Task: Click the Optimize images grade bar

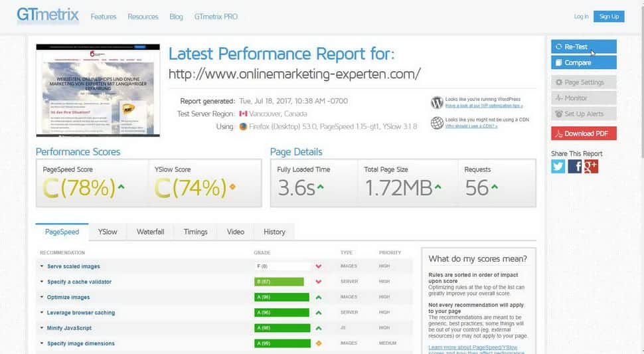Action: pyautogui.click(x=282, y=298)
